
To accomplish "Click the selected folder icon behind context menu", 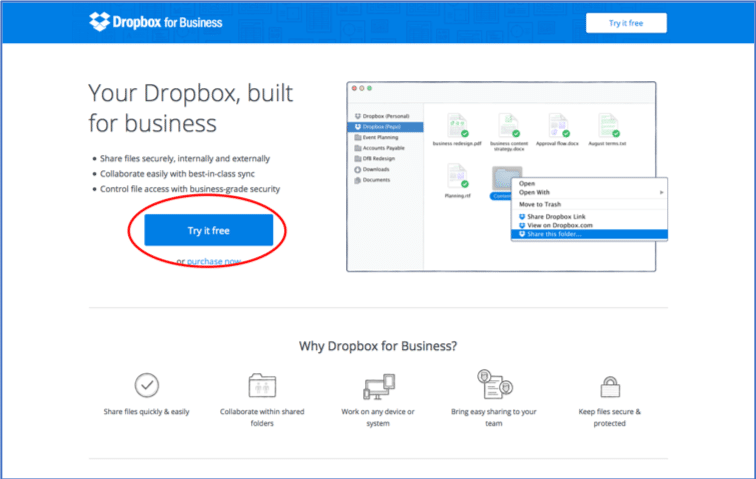I will pos(501,178).
